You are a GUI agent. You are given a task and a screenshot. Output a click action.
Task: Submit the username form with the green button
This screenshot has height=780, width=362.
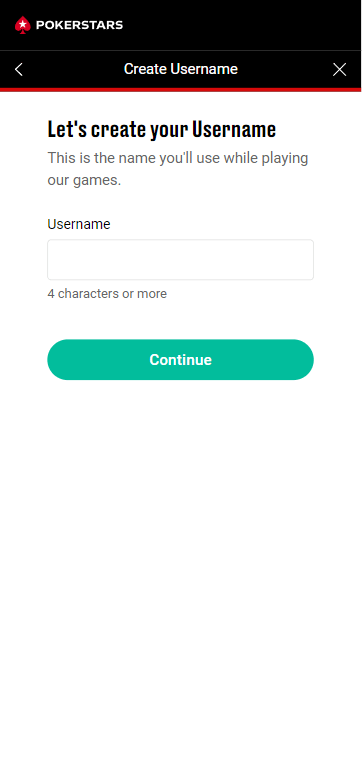click(x=181, y=360)
